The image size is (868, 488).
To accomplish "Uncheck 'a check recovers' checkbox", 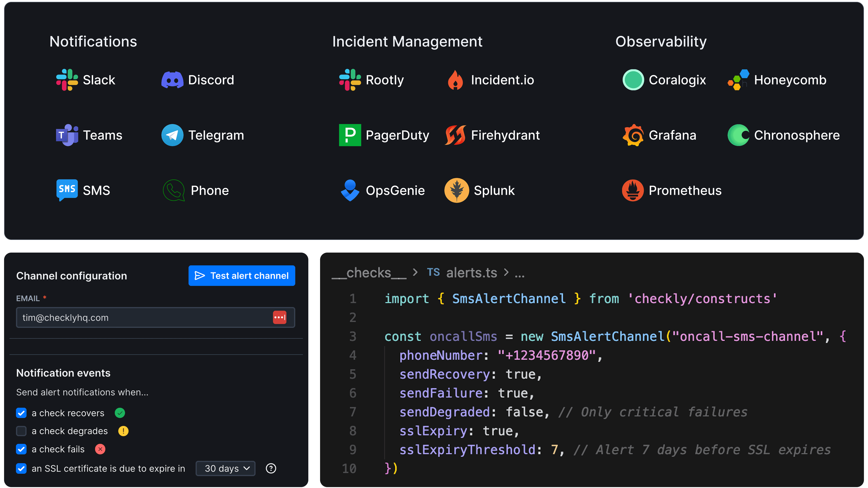I will tap(21, 413).
